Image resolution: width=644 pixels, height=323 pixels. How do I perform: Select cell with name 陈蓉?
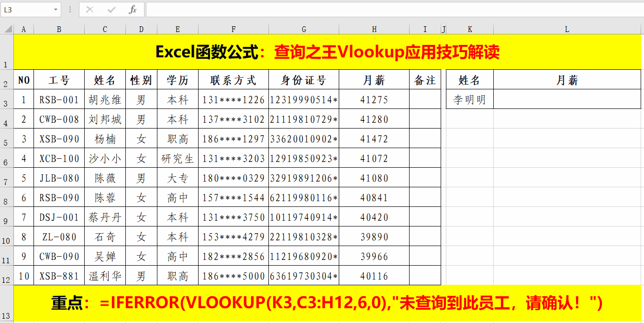[105, 197]
